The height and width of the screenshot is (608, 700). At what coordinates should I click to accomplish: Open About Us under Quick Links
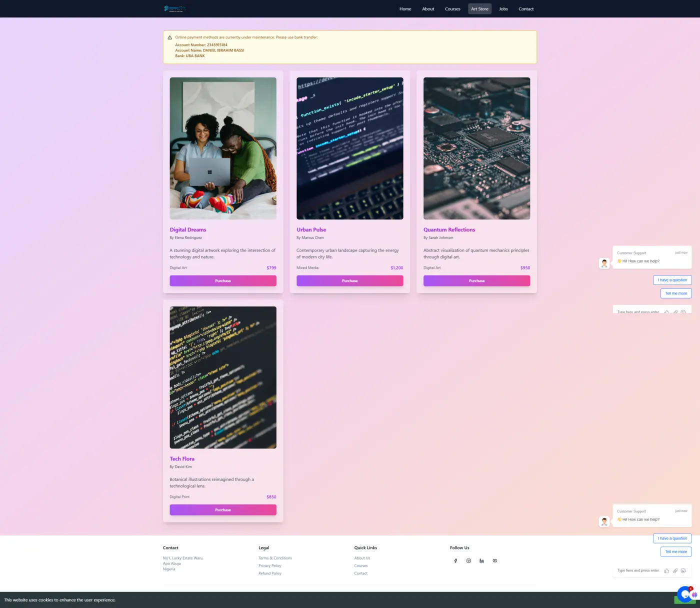coord(362,558)
